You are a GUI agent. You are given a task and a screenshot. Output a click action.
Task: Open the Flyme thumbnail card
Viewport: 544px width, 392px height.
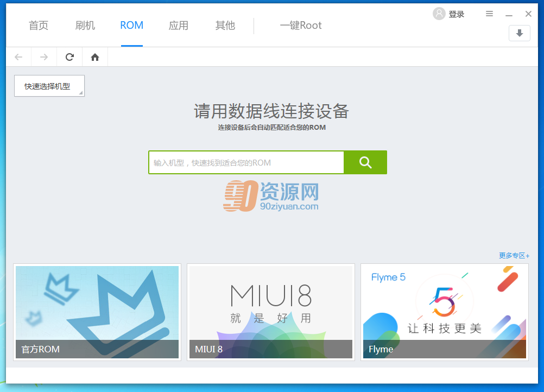coord(445,312)
